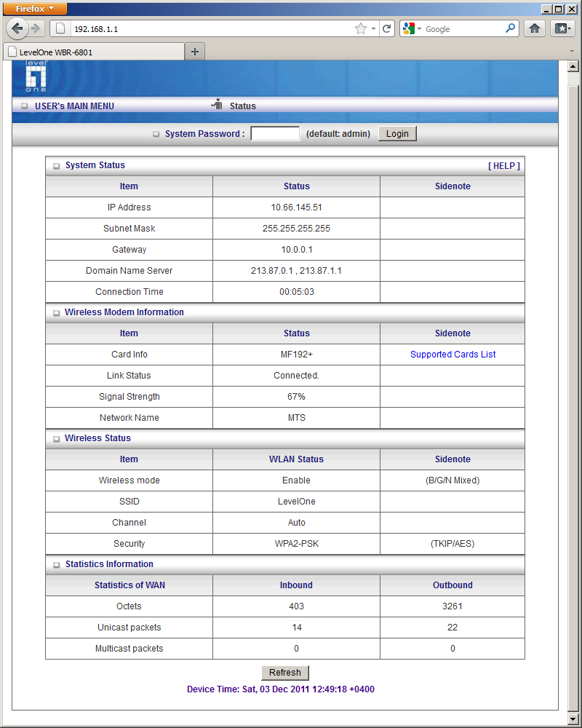582x728 pixels.
Task: Open the Firefox application menu
Action: 35,8
